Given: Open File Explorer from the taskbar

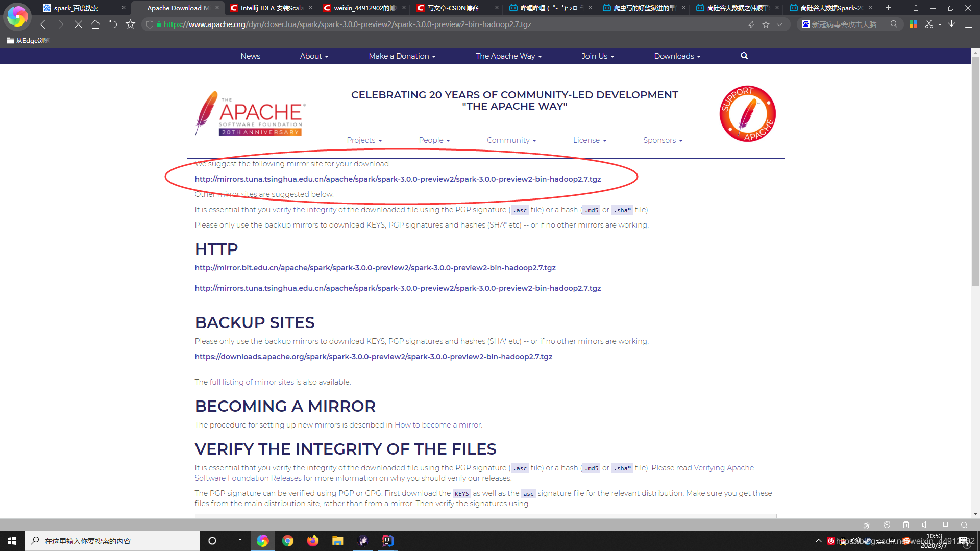Looking at the screenshot, I should (338, 541).
